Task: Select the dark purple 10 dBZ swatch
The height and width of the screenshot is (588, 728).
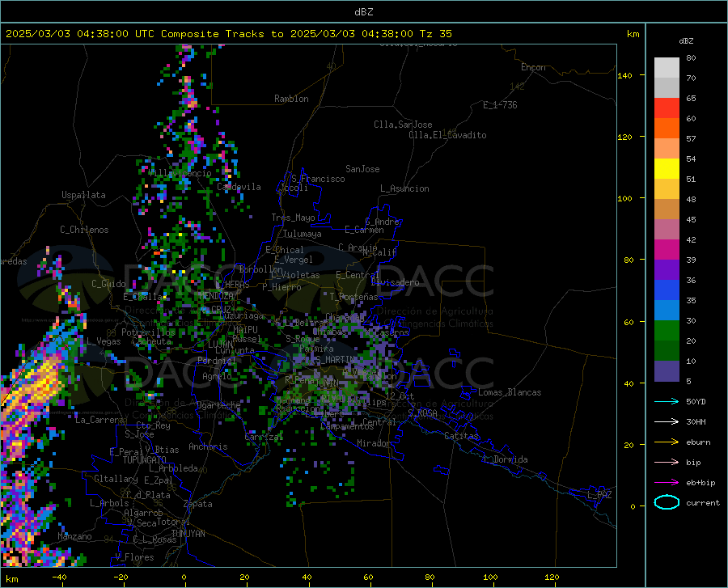Action: coord(667,371)
